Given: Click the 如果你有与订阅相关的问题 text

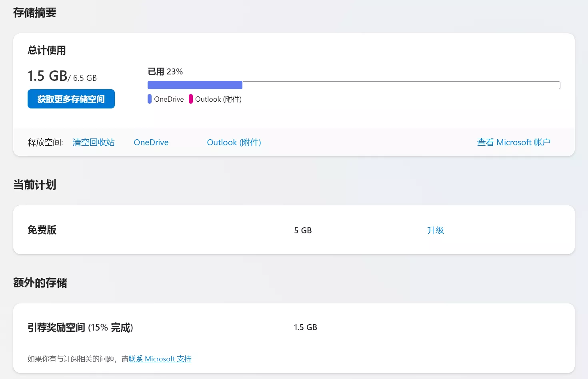Looking at the screenshot, I should coord(71,359).
